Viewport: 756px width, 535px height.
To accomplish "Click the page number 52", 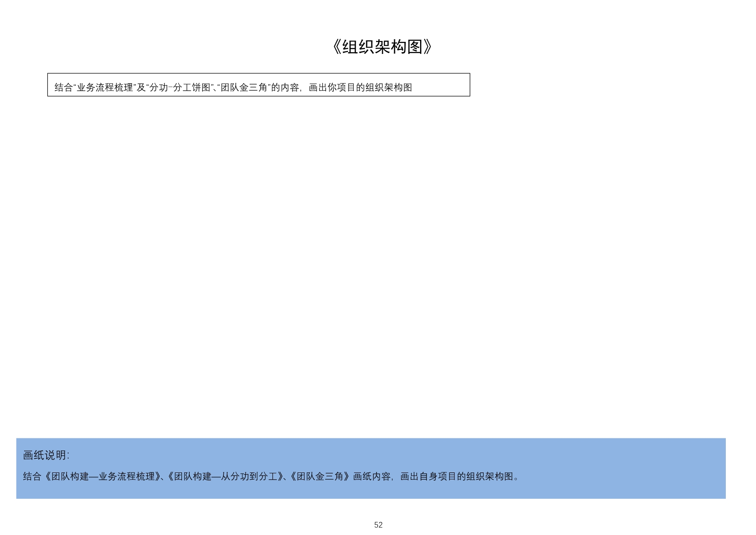I will [x=378, y=525].
